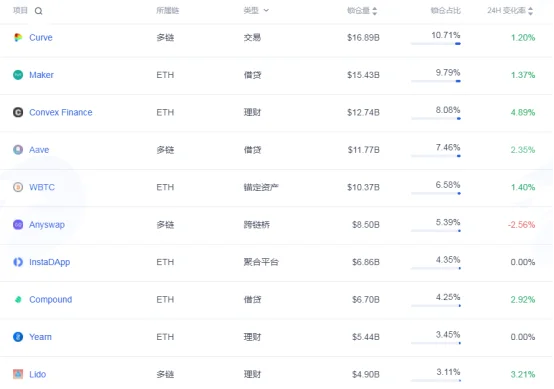Click Anyswap's -2.56% change value
554x389 pixels.
pos(521,224)
